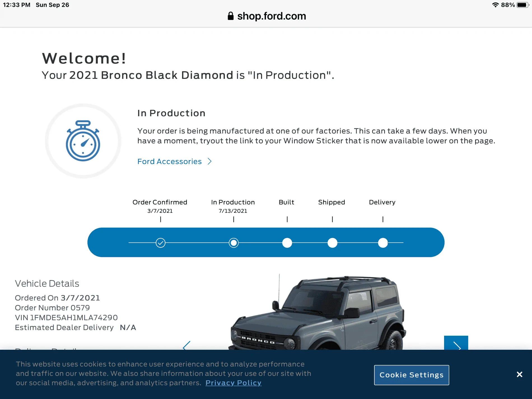Click the chevron next to Ford Accessories
The image size is (532, 399).
209,162
